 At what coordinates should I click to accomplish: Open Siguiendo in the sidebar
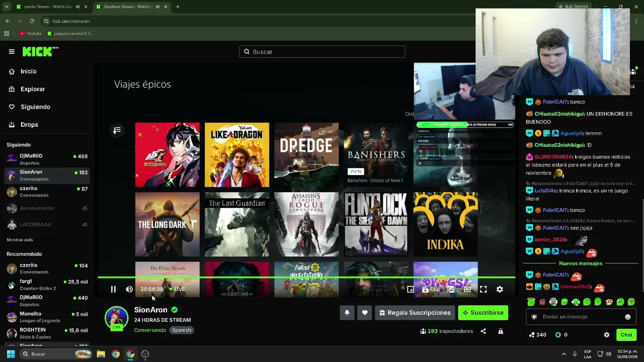[x=35, y=107]
